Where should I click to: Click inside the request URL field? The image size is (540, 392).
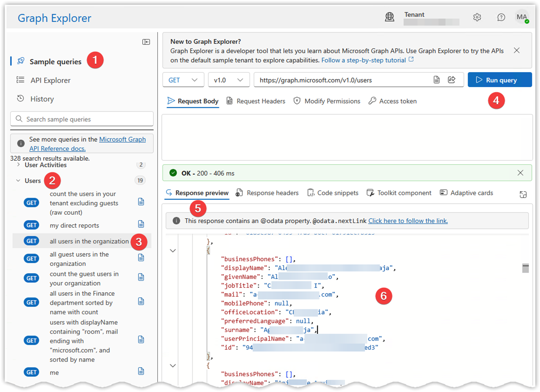[347, 80]
